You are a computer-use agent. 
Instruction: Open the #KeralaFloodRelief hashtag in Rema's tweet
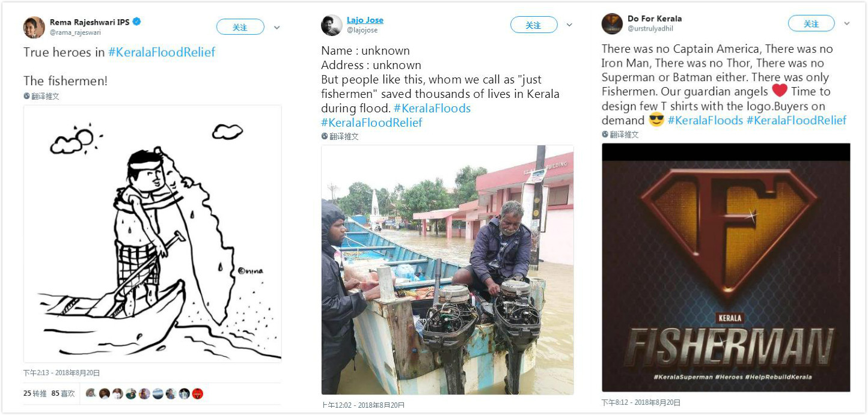[162, 52]
